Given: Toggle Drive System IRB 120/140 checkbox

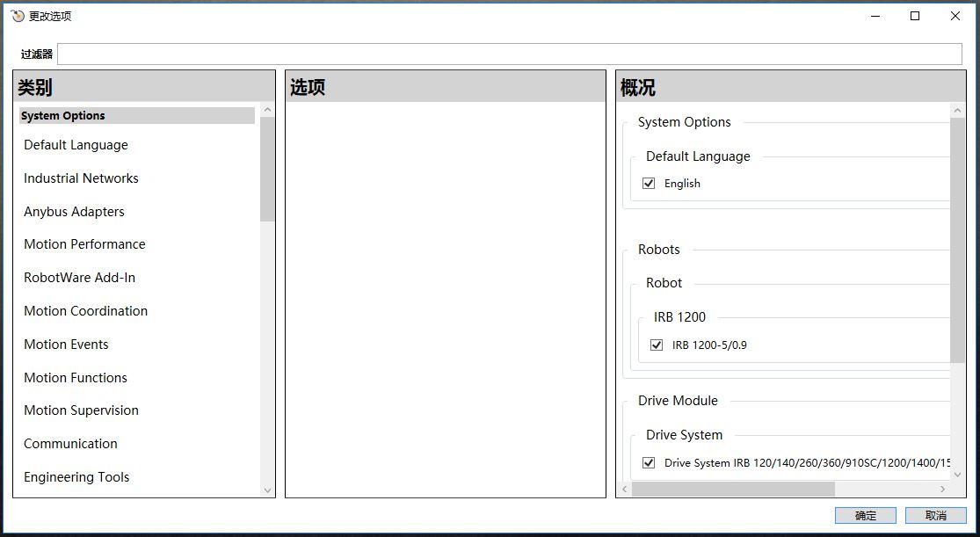Looking at the screenshot, I should (x=649, y=462).
